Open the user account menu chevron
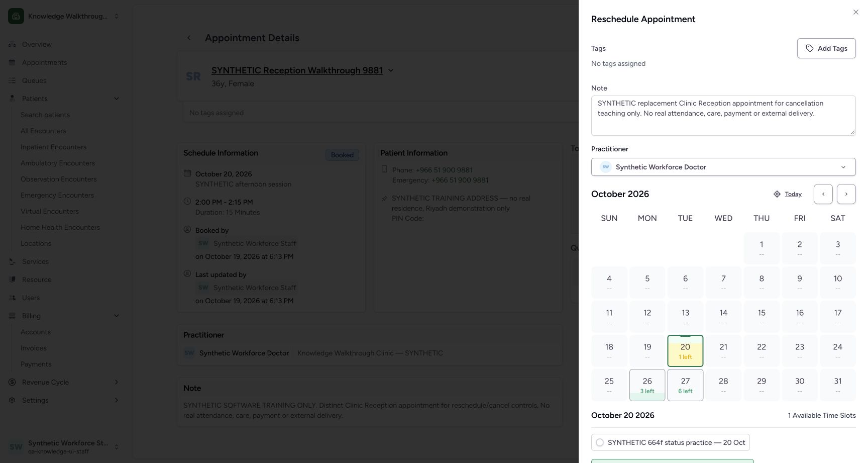868x463 pixels. pos(117,447)
